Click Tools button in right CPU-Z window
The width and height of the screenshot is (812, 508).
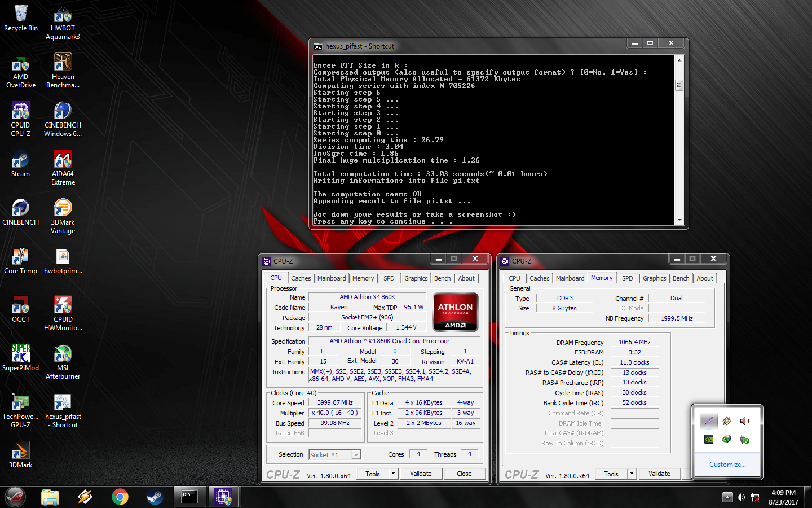[611, 474]
